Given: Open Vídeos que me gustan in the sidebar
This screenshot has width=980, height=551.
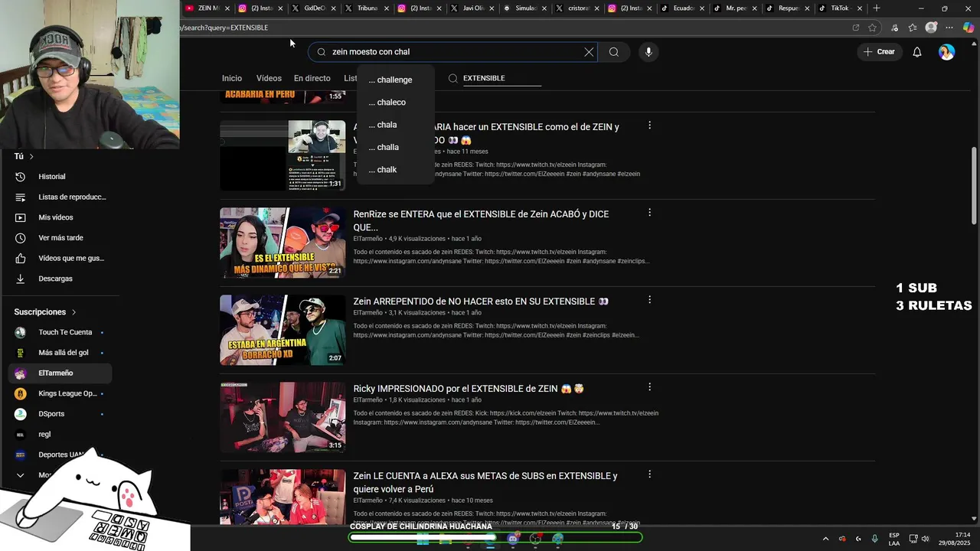Looking at the screenshot, I should [x=60, y=258].
